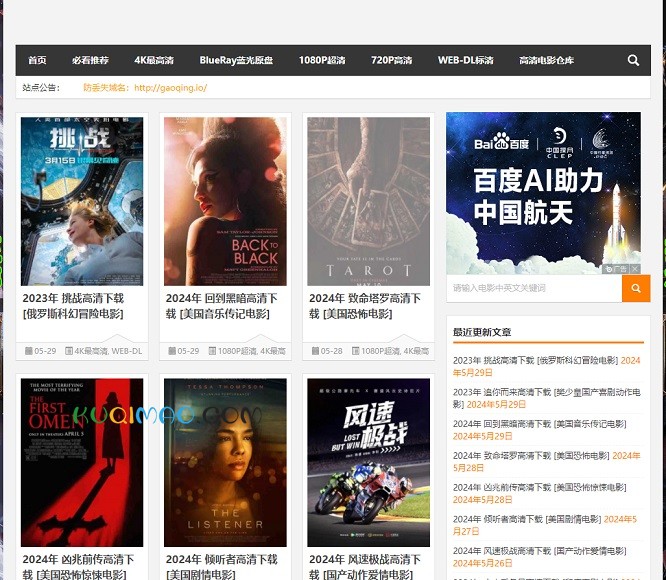Open 必看推荐 navigation item
This screenshot has height=580, width=666.
click(x=90, y=60)
